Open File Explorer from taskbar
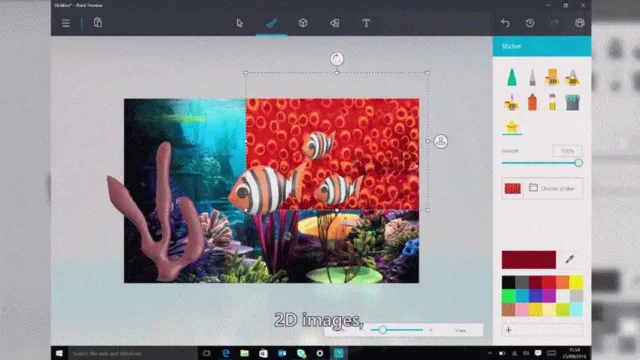The width and height of the screenshot is (640, 360). pyautogui.click(x=244, y=353)
